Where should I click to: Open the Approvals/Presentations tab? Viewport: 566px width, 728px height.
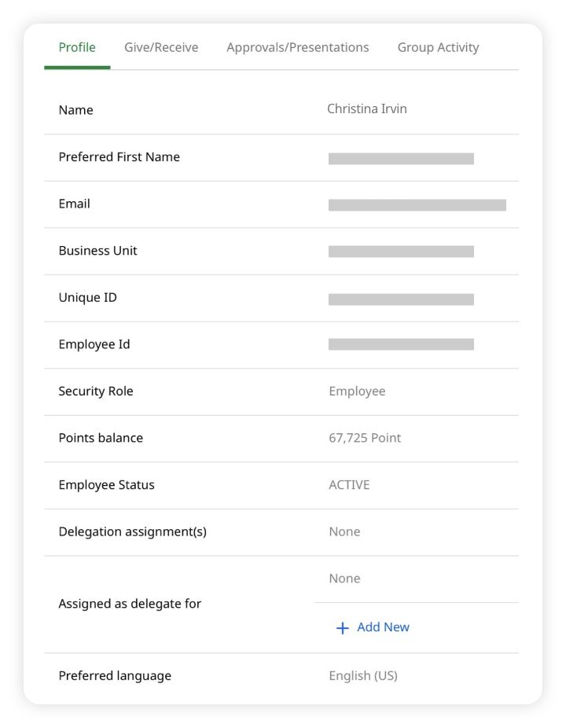[x=297, y=47]
